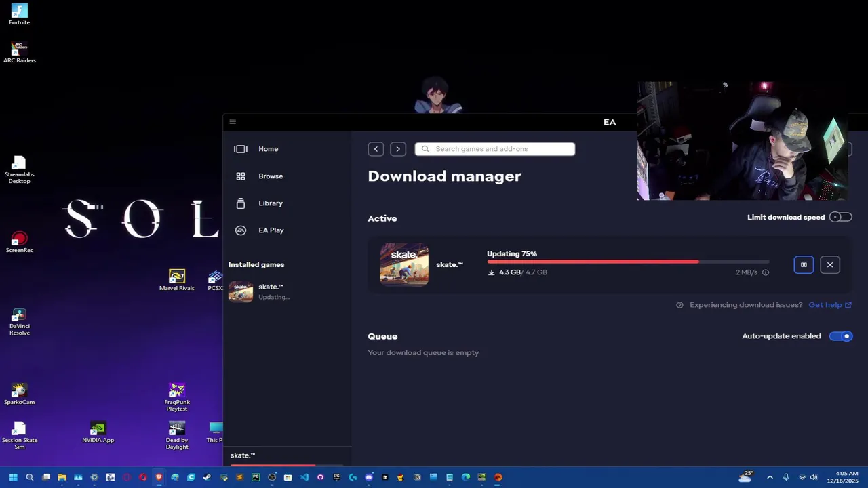Viewport: 868px width, 488px height.
Task: Click the magnifier icon in search box
Action: click(x=425, y=149)
